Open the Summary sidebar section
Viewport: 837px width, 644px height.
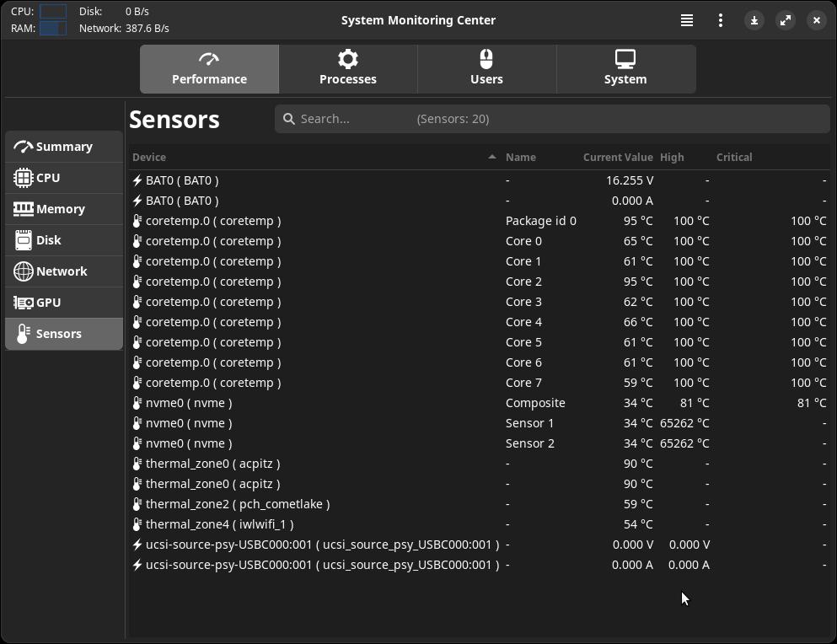pos(64,147)
